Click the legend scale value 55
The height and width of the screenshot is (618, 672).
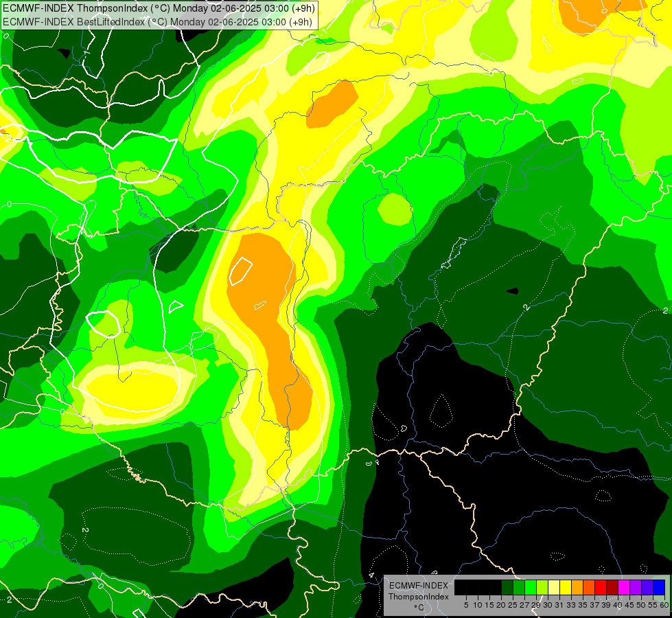click(x=653, y=605)
